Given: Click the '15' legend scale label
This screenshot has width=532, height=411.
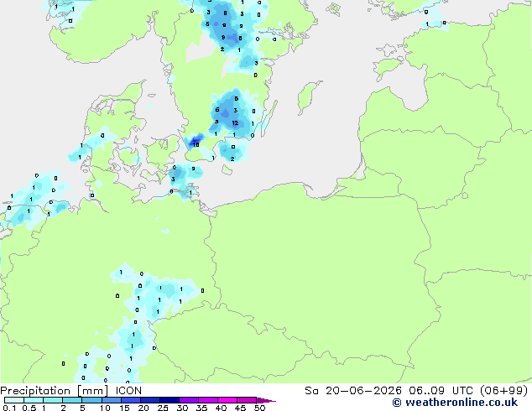Looking at the screenshot, I should tap(124, 408).
